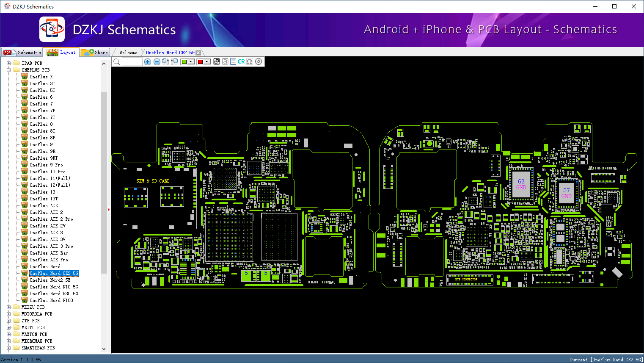Expand the MOTOROLA PCB folder
The image size is (644, 363).
[8, 314]
